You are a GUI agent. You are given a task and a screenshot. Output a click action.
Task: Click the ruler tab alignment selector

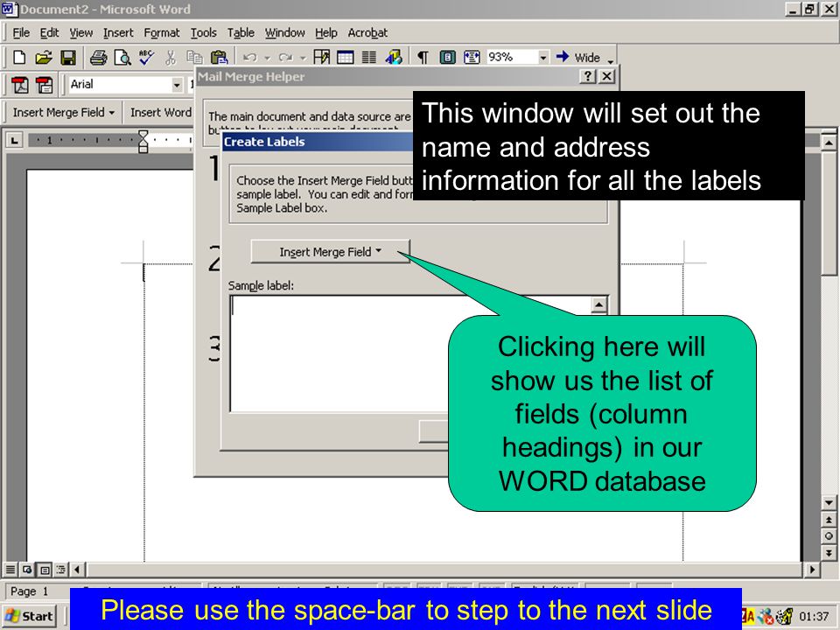15,141
